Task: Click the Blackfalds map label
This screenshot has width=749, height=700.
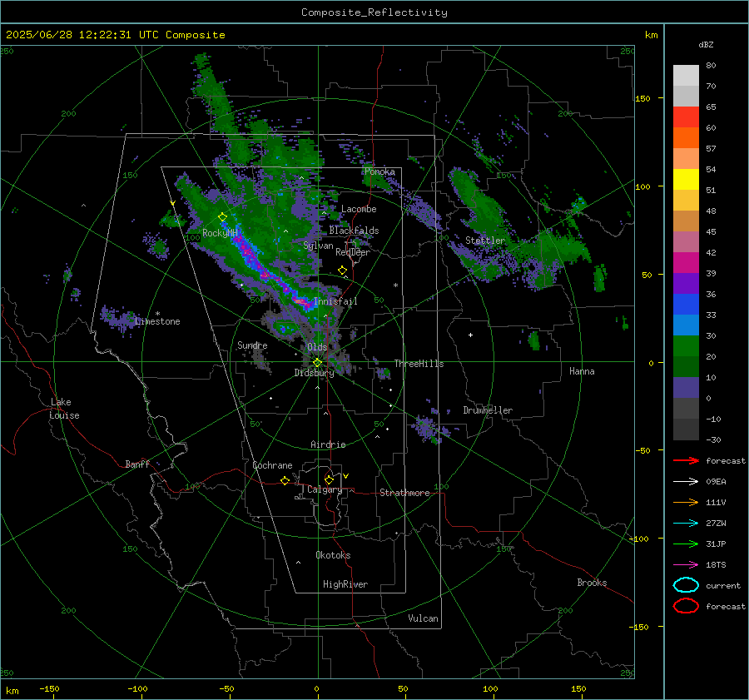Action: (354, 231)
